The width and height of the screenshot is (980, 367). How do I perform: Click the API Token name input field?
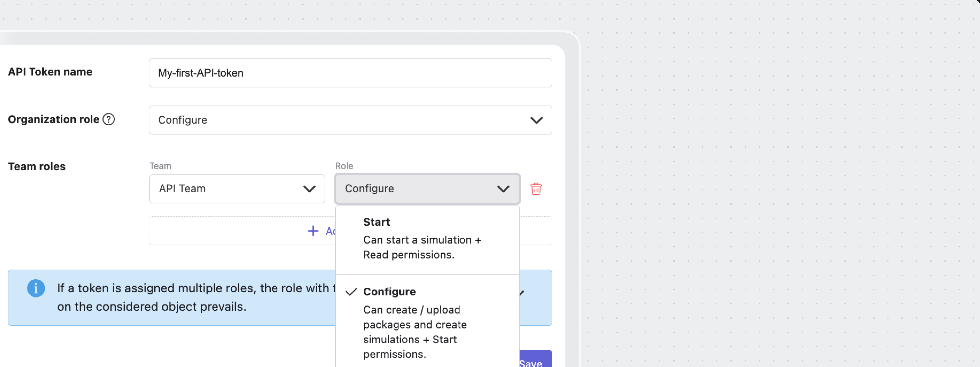(350, 73)
